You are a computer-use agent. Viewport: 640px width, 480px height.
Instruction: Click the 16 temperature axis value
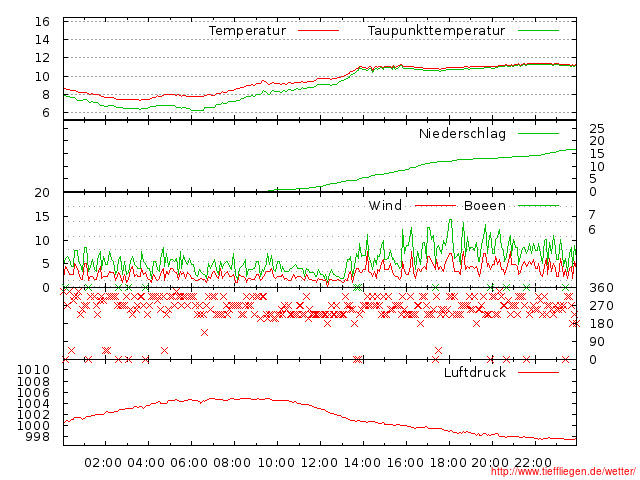point(42,22)
